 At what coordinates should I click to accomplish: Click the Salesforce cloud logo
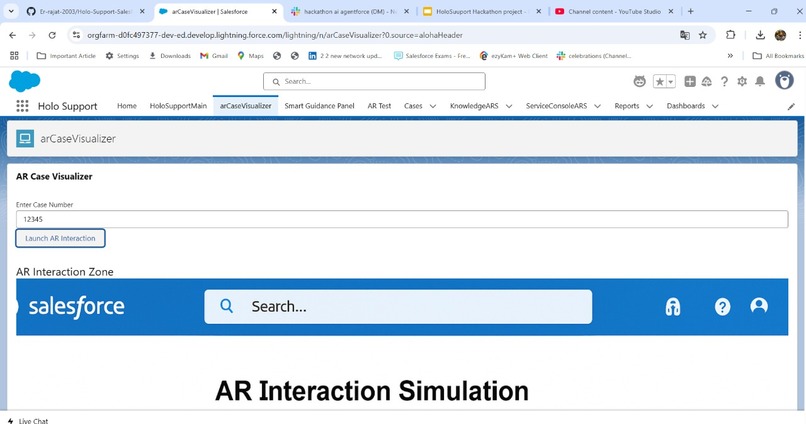[x=24, y=81]
